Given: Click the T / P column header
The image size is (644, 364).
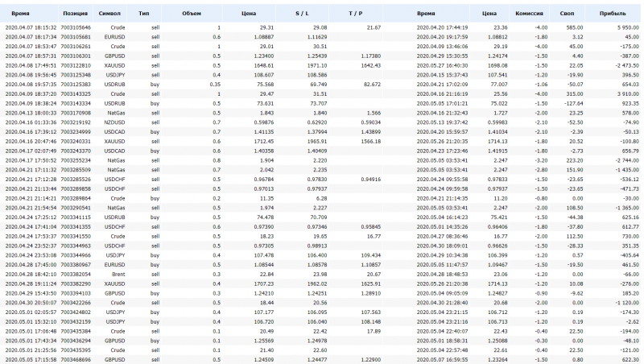Looking at the screenshot, I should click(x=356, y=14).
